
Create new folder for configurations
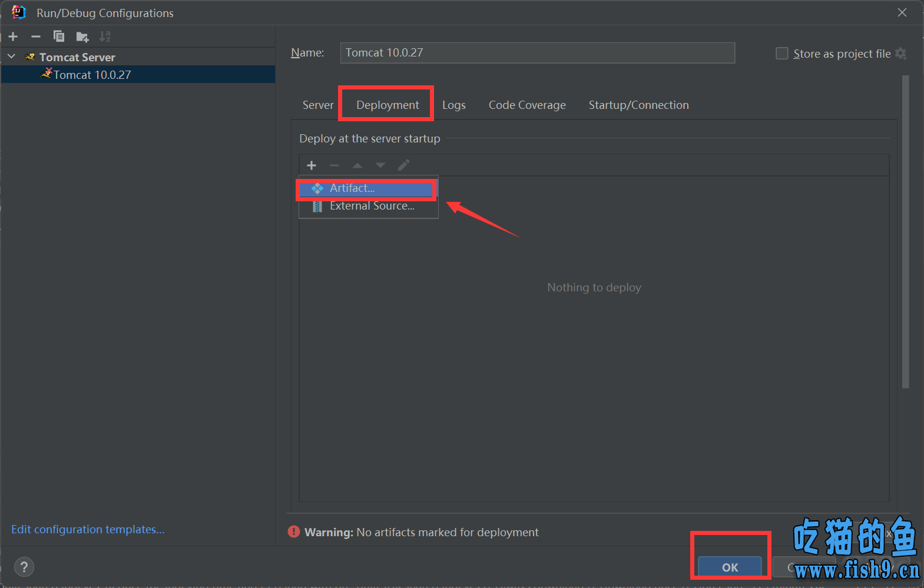click(82, 37)
